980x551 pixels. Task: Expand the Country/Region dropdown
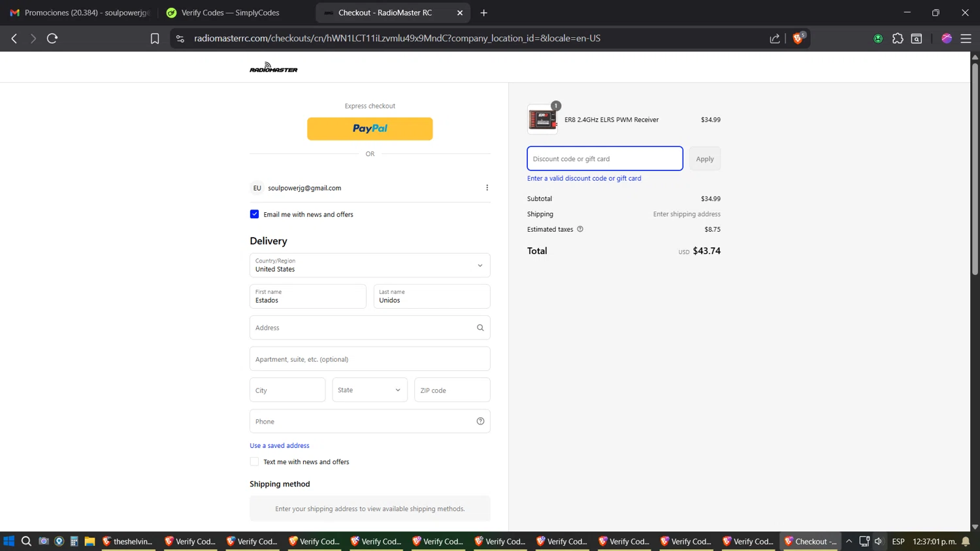click(370, 266)
